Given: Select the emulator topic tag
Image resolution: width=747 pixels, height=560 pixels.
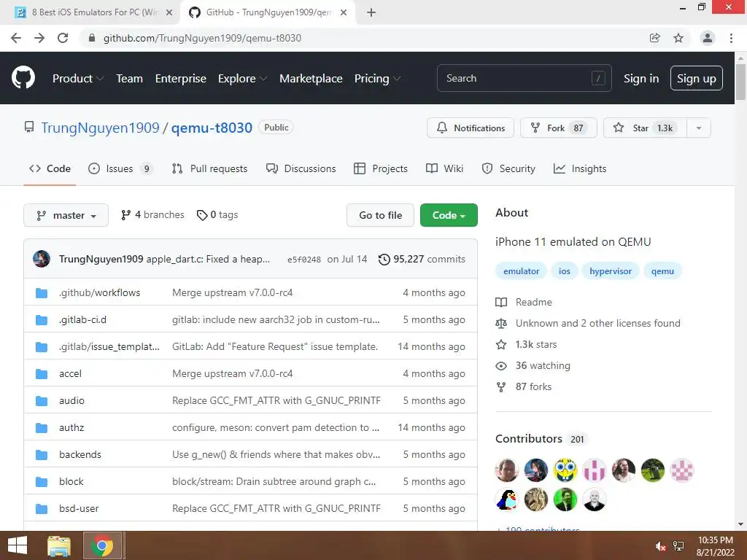Looking at the screenshot, I should pos(521,271).
